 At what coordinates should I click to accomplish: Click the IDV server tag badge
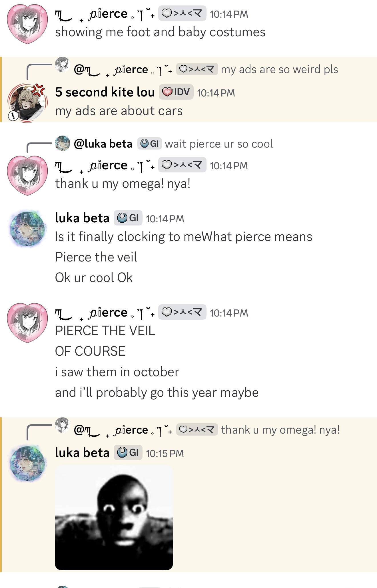[176, 92]
